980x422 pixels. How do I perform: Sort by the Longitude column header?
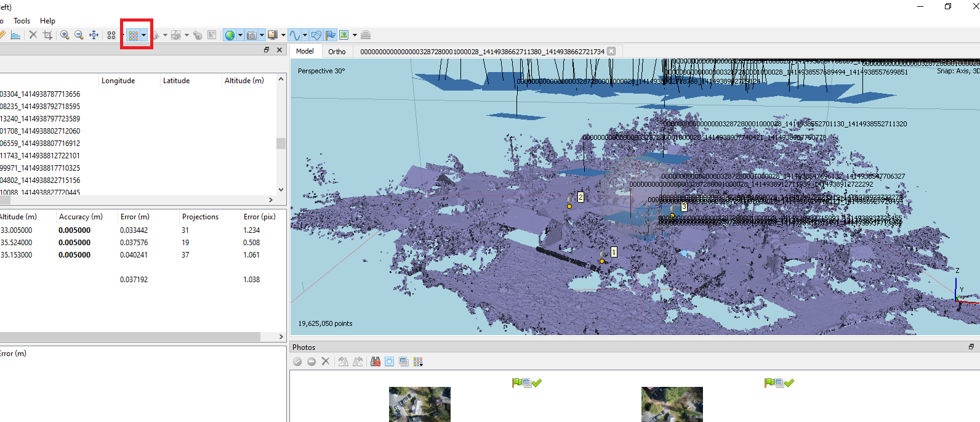[118, 80]
